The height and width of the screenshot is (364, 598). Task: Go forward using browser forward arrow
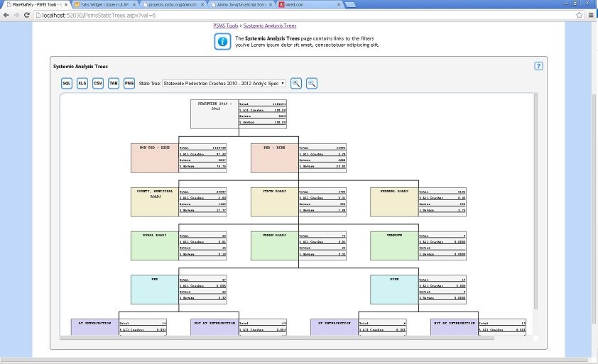[x=16, y=15]
